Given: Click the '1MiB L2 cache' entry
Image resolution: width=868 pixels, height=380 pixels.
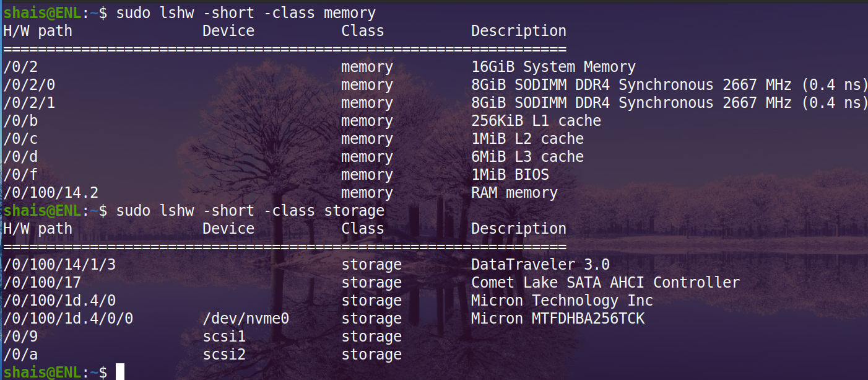Looking at the screenshot, I should tap(527, 139).
